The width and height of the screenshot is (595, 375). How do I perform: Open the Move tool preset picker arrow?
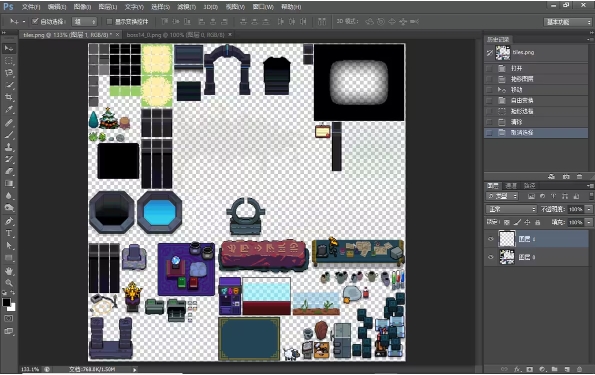pos(24,22)
